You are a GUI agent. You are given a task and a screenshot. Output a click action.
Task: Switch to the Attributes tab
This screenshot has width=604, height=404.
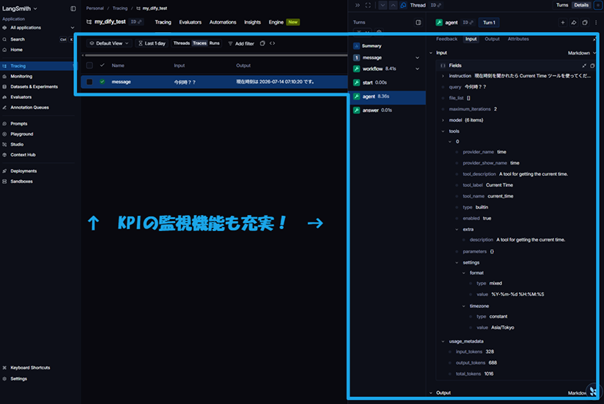point(518,39)
